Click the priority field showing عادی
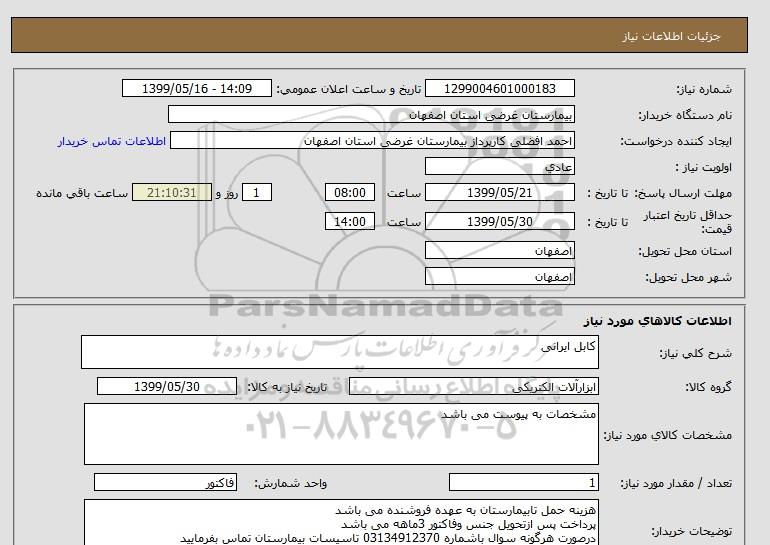 coord(499,166)
